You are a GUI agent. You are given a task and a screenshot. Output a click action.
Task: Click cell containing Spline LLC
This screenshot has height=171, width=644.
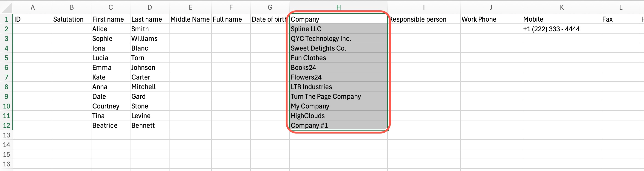(338, 29)
